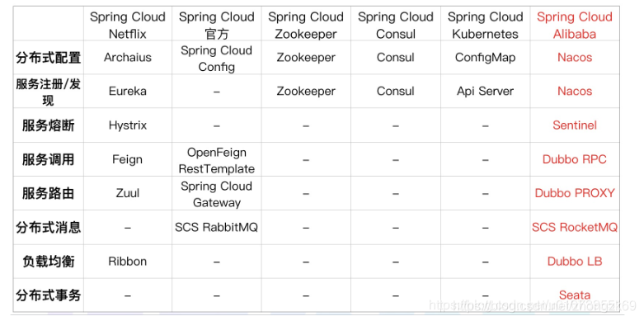The image size is (644, 321).
Task: Select the red Sentinel cell
Action: pyautogui.click(x=574, y=125)
